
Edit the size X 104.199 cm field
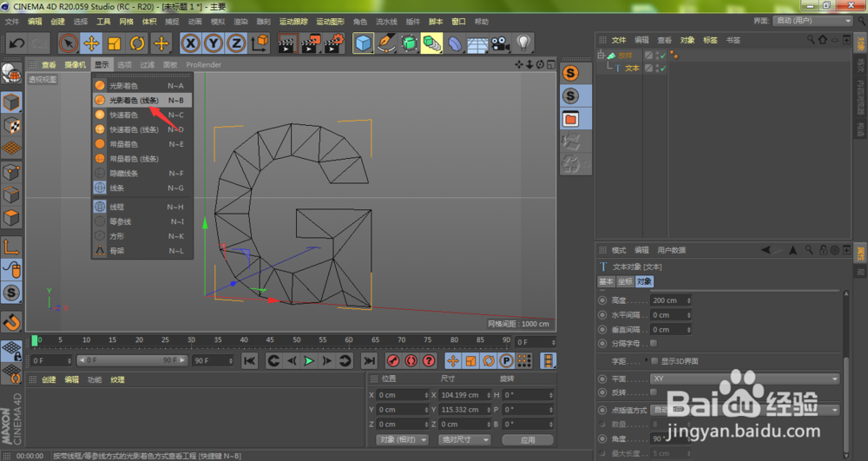pos(465,395)
